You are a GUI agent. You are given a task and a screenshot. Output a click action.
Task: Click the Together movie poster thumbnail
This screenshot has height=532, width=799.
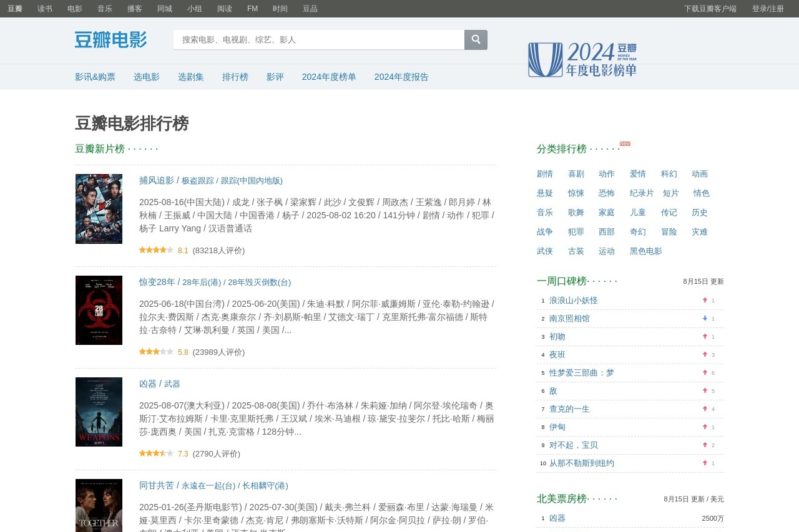point(99,505)
